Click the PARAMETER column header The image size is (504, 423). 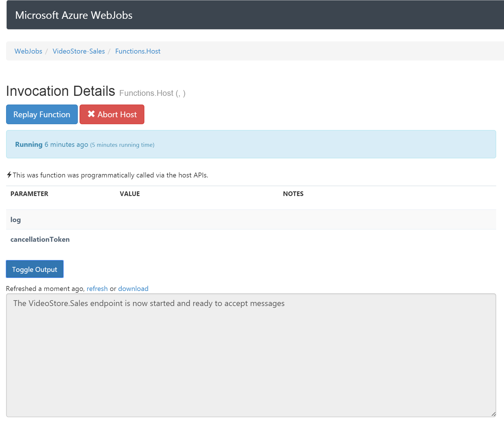tap(30, 194)
